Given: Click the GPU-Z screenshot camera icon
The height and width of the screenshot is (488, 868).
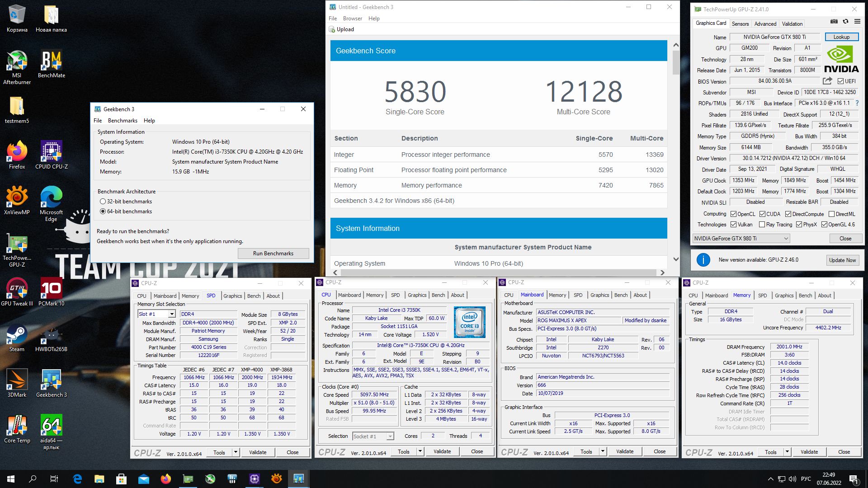Looking at the screenshot, I should click(x=834, y=21).
